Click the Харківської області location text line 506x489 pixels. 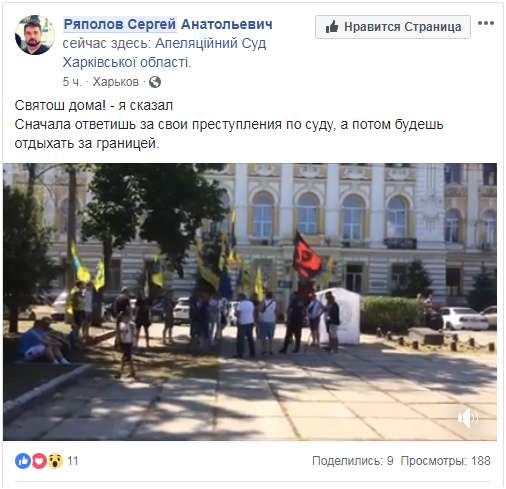coord(127,62)
